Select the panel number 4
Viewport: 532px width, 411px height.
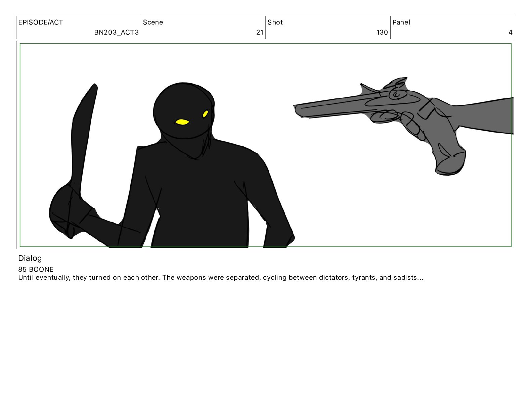[510, 33]
